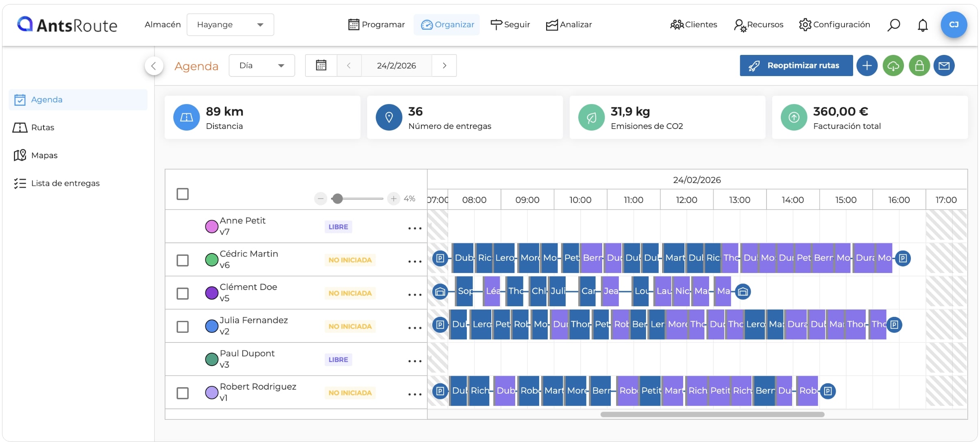The image size is (980, 445).
Task: Click the Reoptimizar rutas button
Action: 796,65
